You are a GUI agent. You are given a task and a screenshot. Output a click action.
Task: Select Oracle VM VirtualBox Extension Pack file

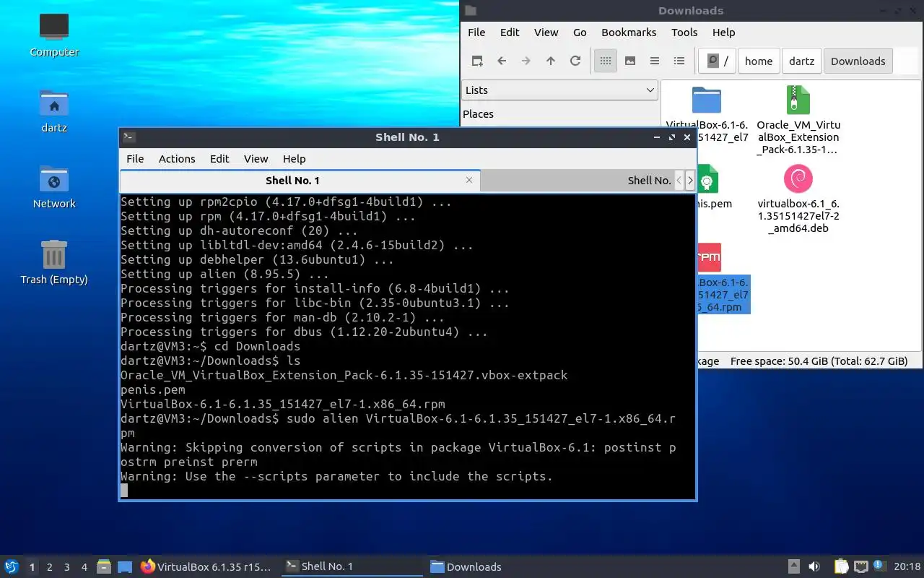click(798, 100)
